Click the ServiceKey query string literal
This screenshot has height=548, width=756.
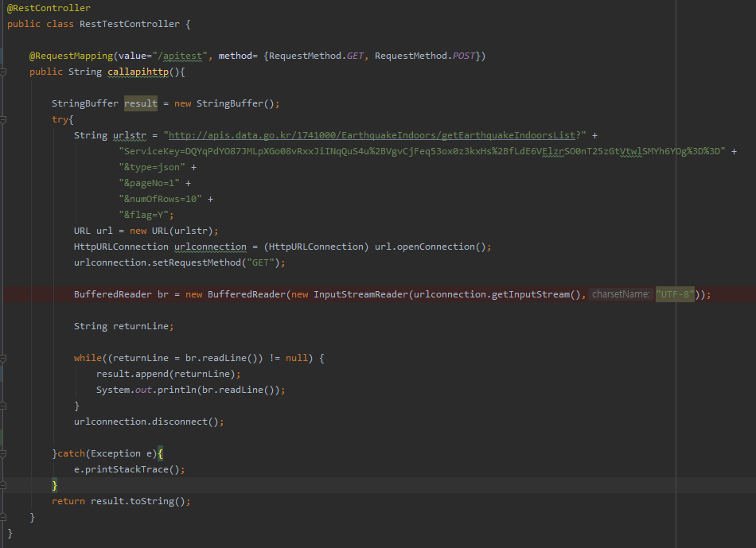pos(422,151)
